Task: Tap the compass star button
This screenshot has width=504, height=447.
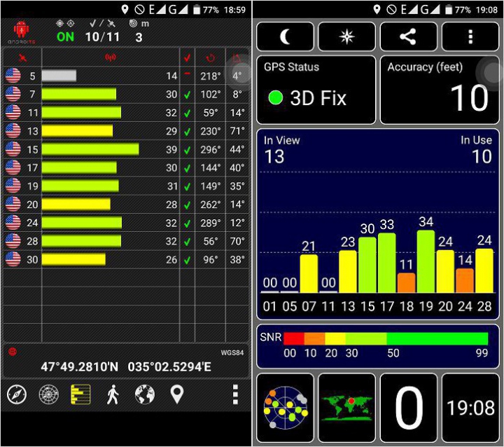Action: point(347,36)
